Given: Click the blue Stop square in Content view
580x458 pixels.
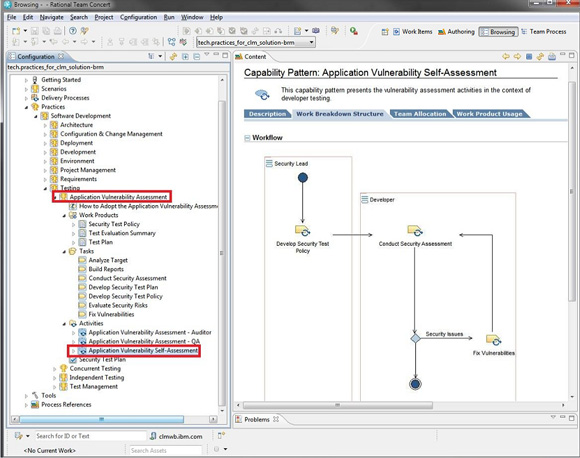Looking at the screenshot, I should 529,57.
